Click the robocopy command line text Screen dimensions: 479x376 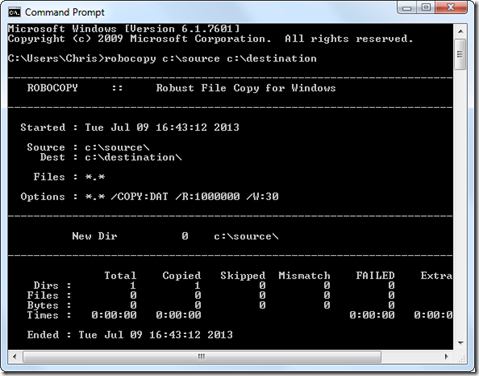pos(210,59)
